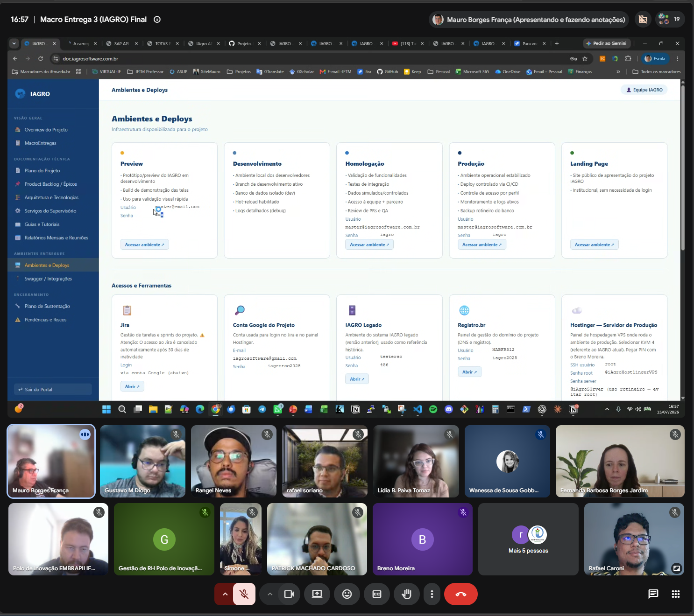Open more options three-dot menu in Meet

coord(432,594)
